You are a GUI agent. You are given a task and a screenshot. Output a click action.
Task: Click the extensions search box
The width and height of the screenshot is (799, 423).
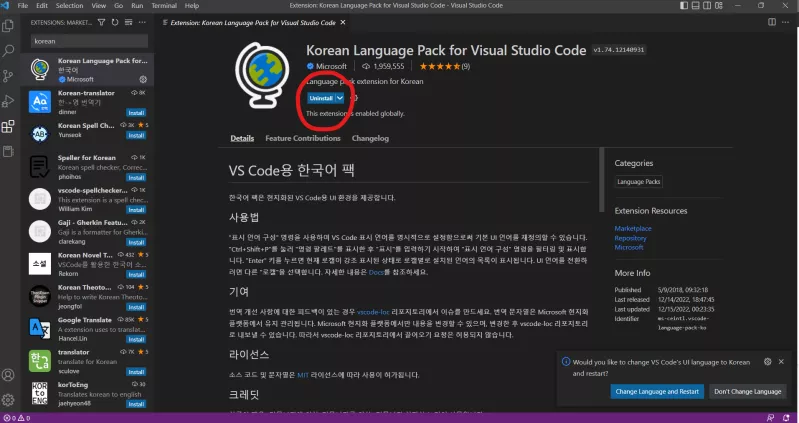(89, 41)
